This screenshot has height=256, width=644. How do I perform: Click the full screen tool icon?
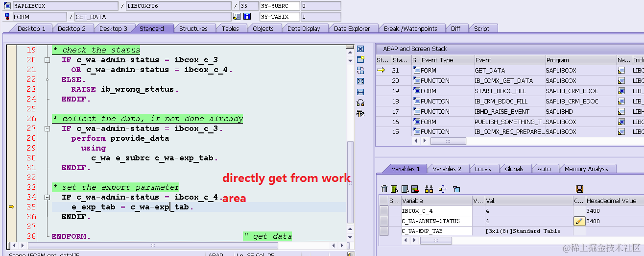pos(360,81)
